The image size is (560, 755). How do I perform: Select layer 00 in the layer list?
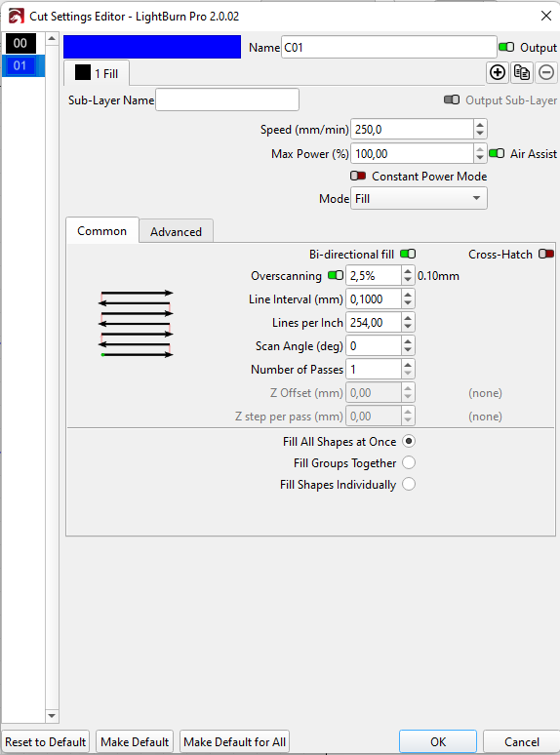[x=20, y=43]
